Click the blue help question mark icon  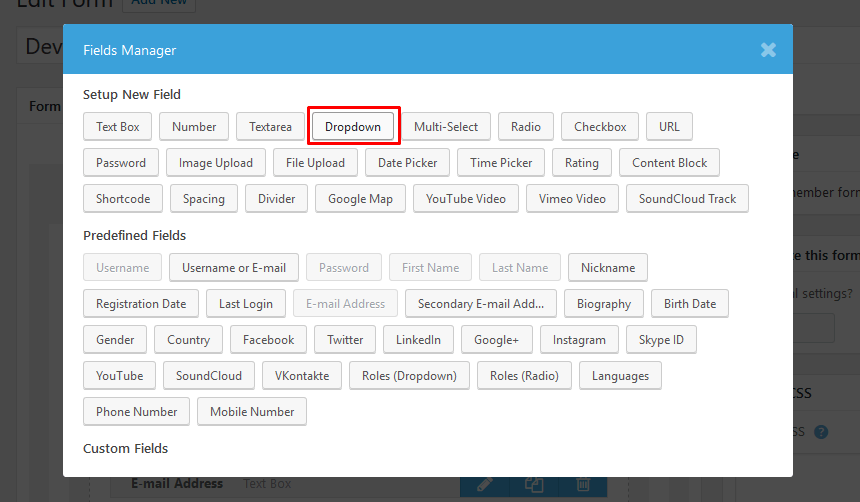tap(821, 432)
